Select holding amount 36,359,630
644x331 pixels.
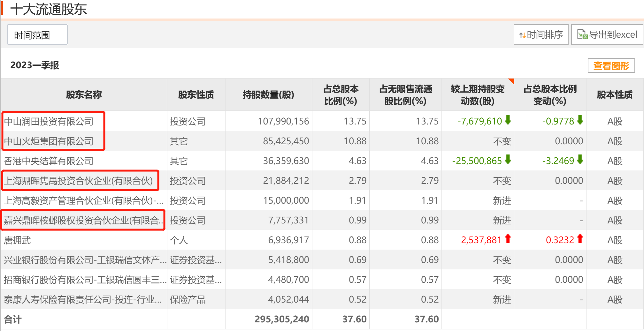(286, 161)
